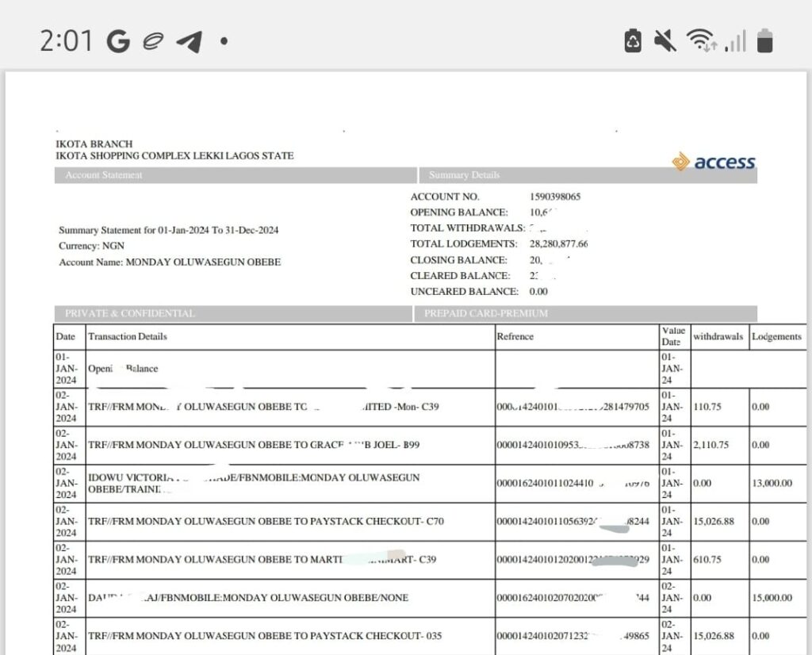Click the IDOWU VICTORIA FBNMOBILE transaction details
This screenshot has width=812, height=655.
coord(254,483)
